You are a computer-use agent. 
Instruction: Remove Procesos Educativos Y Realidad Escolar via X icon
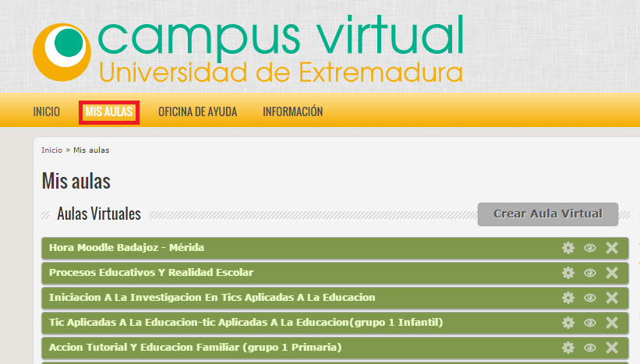coord(612,273)
